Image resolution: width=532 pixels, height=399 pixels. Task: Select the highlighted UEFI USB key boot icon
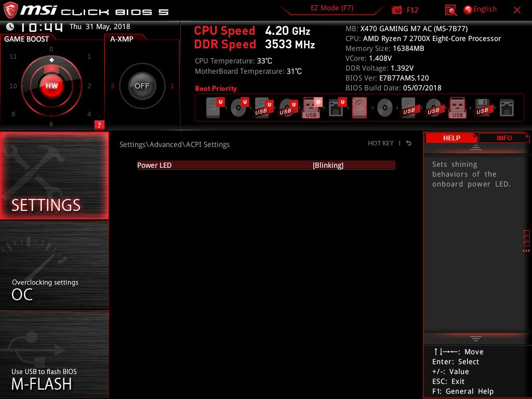pyautogui.click(x=312, y=107)
